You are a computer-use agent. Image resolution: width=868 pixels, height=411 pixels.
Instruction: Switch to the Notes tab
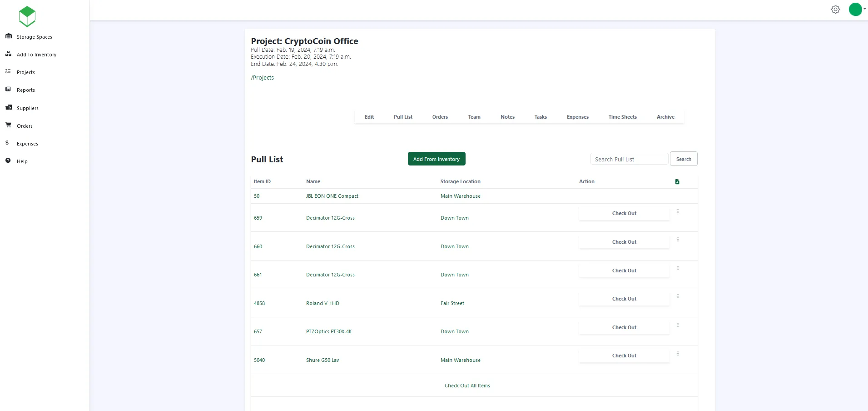tap(507, 117)
